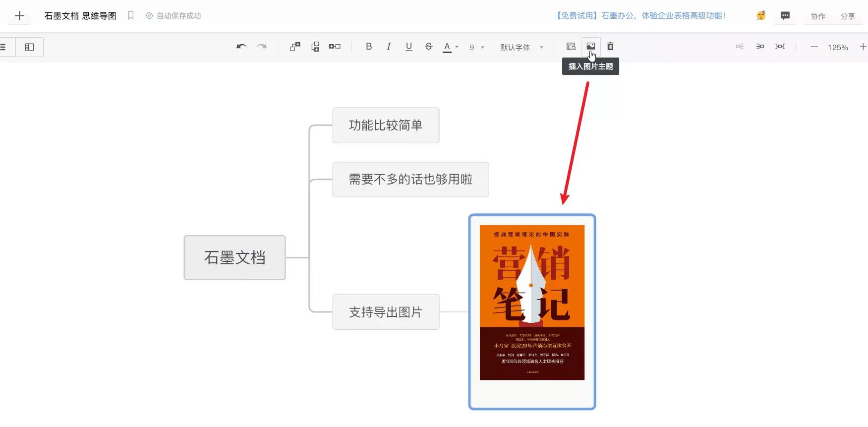868x427 pixels.
Task: Select the 支持导出图片 topic node
Action: 386,312
